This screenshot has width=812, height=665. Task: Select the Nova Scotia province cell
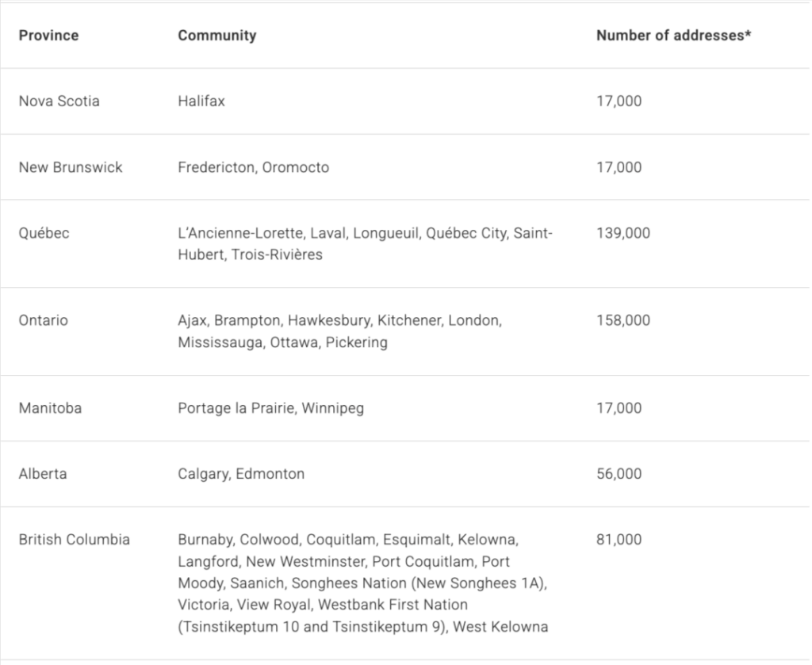point(59,101)
